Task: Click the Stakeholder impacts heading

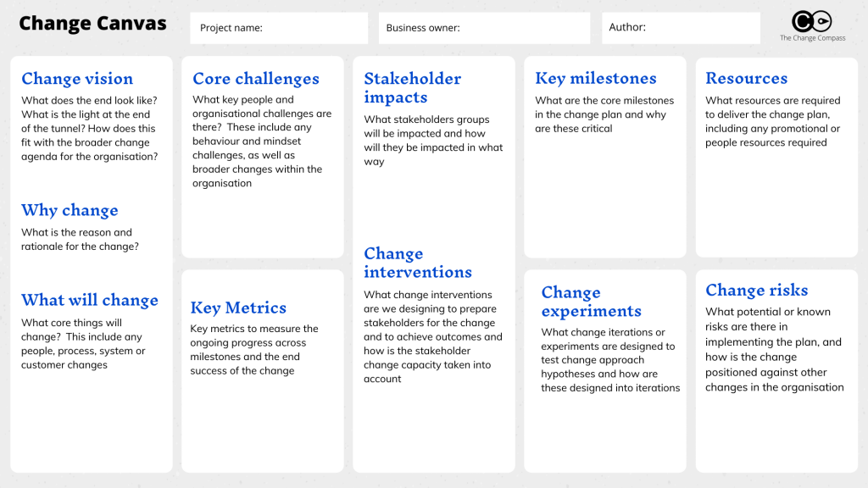Action: click(413, 87)
